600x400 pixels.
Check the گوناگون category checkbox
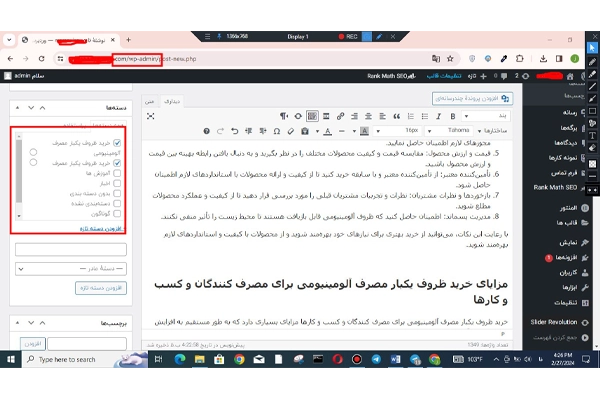[117, 214]
